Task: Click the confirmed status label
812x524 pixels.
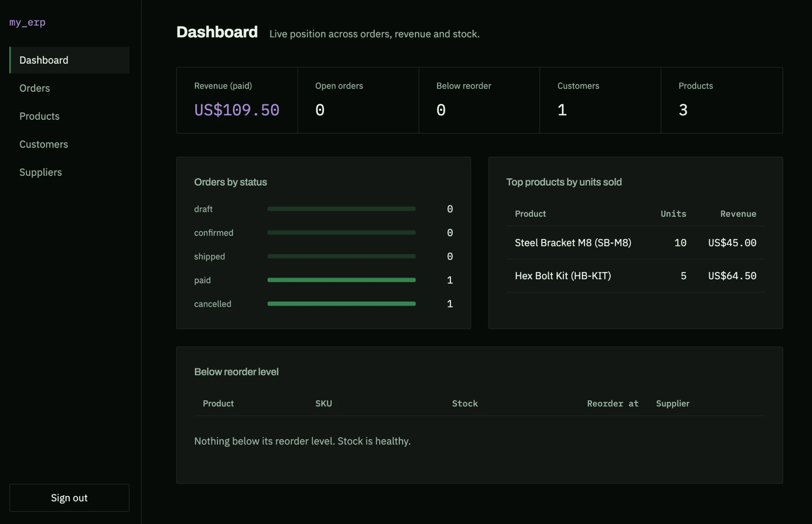Action: [214, 233]
